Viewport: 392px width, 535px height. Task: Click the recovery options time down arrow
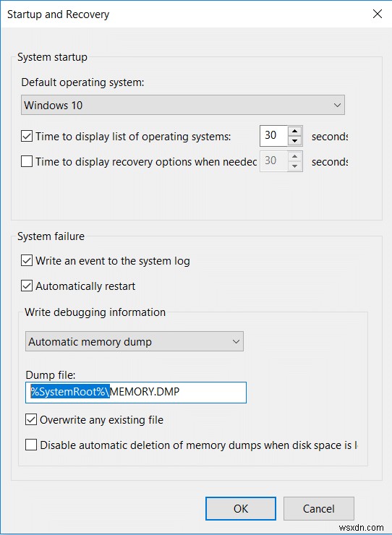coord(294,166)
